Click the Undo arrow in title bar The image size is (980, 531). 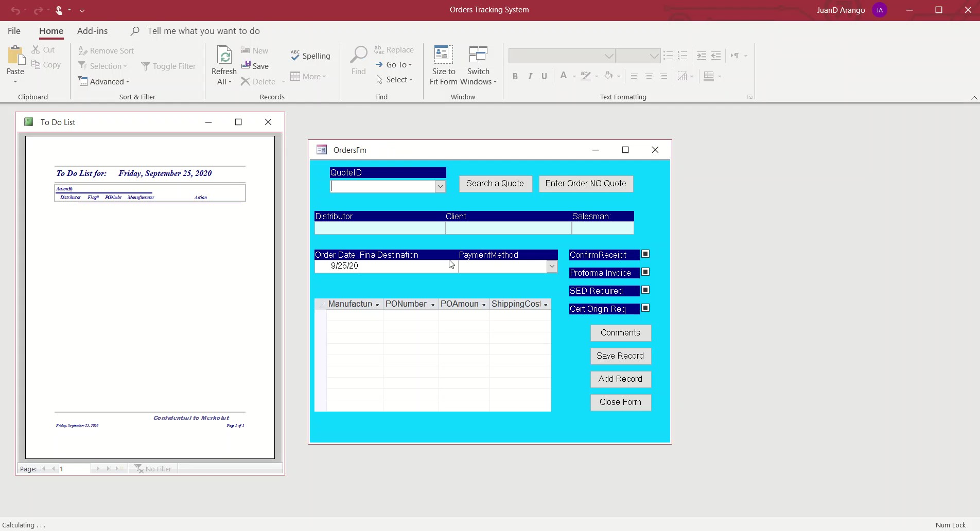point(15,10)
